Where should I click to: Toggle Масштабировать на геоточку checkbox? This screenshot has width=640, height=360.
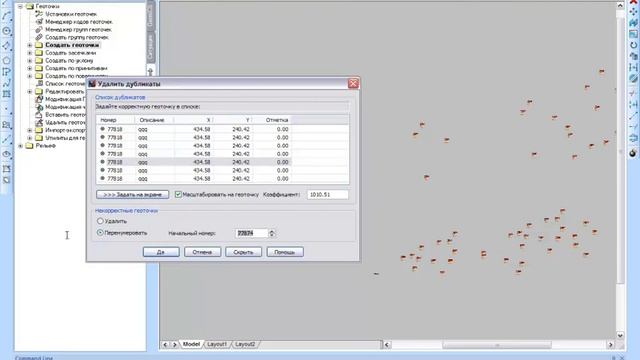coord(178,195)
